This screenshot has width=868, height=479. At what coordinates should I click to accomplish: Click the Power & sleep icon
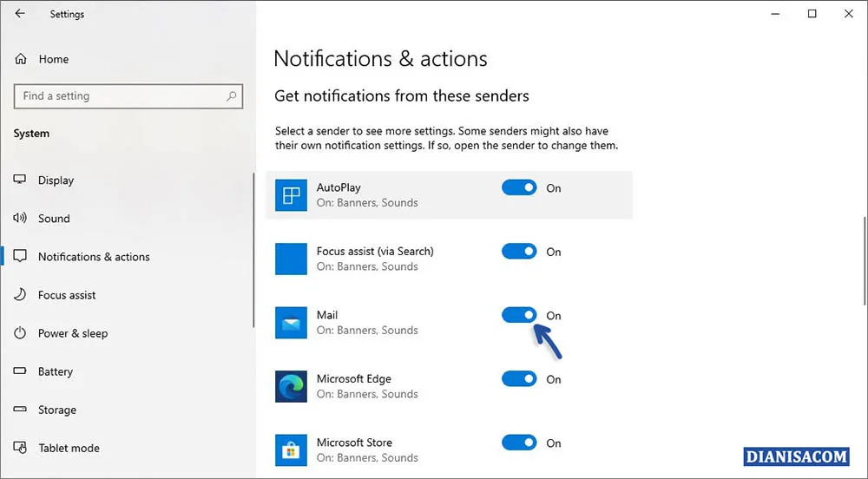(x=20, y=333)
